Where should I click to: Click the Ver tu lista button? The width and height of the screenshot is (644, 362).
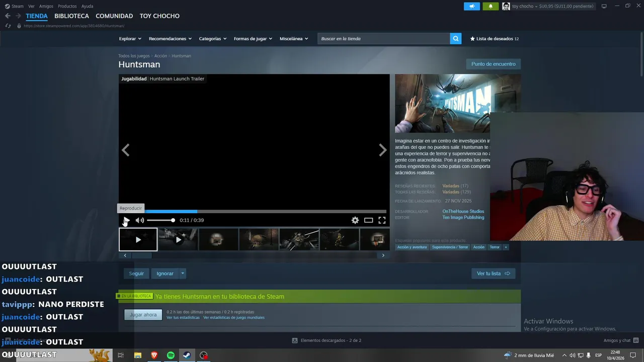pyautogui.click(x=493, y=274)
